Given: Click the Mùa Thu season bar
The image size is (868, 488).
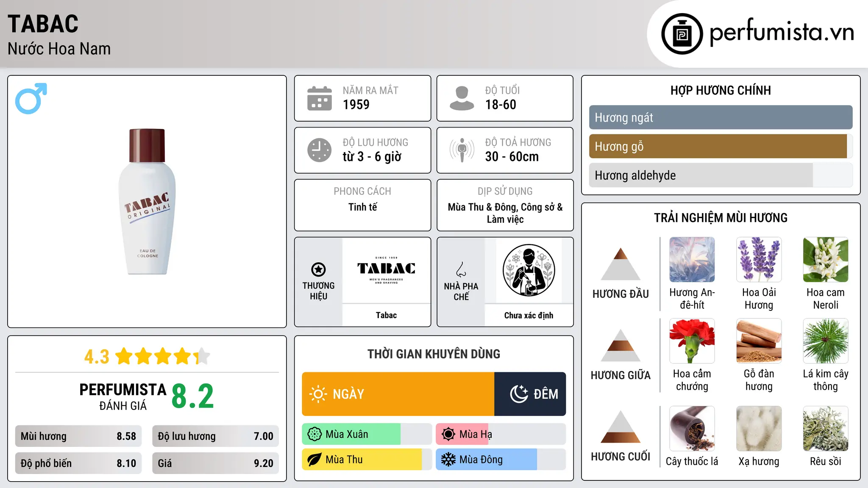Looking at the screenshot, I should pos(367,460).
